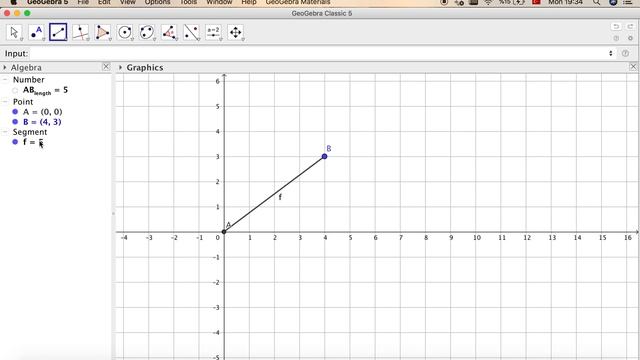Click into the Input field

point(319,53)
